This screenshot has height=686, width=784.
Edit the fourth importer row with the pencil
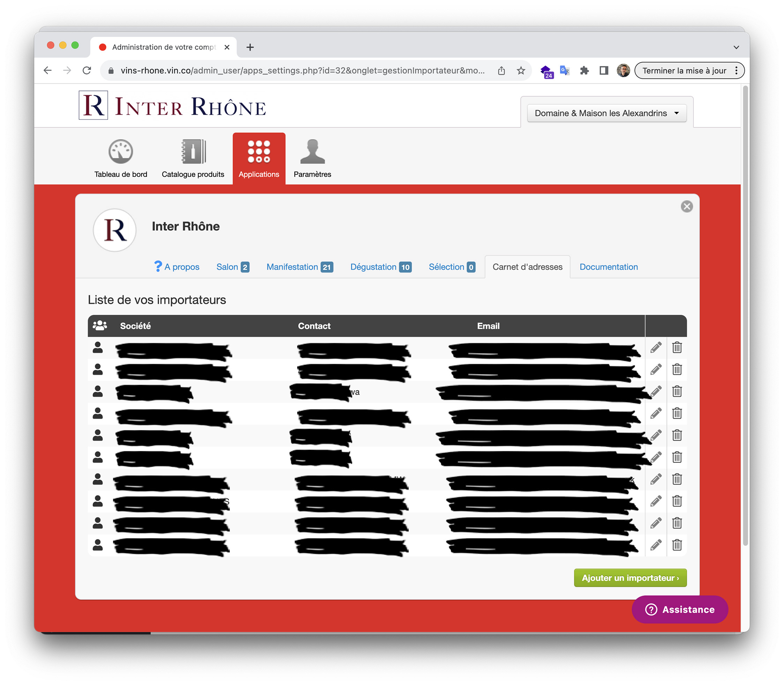point(656,413)
